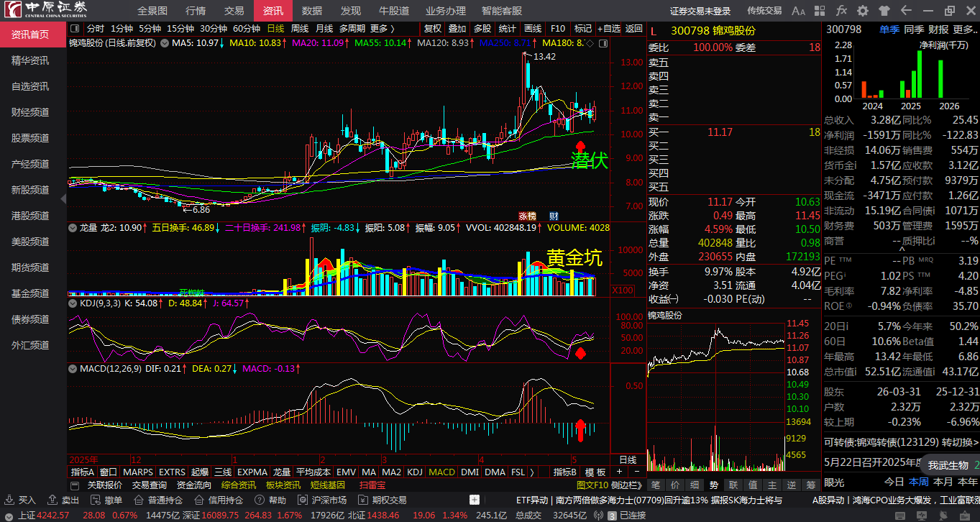
Task: Open the skin theme shirt icon
Action: (x=884, y=11)
